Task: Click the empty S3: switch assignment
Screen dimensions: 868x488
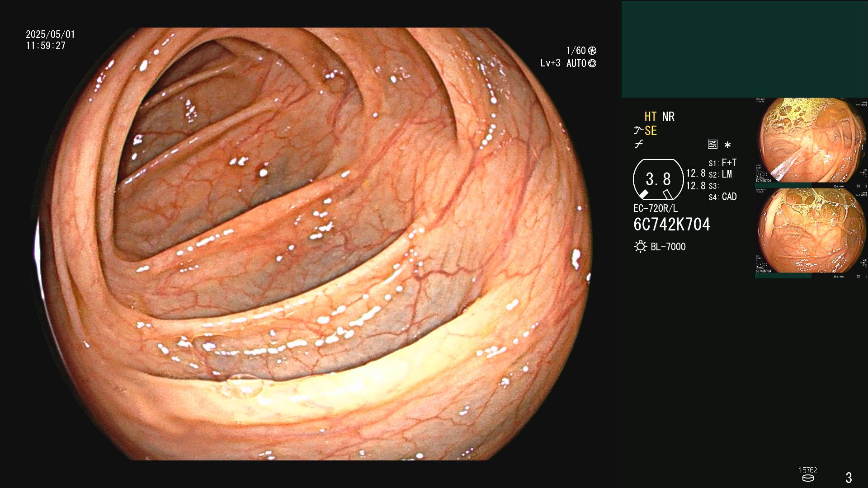Action: pos(714,186)
